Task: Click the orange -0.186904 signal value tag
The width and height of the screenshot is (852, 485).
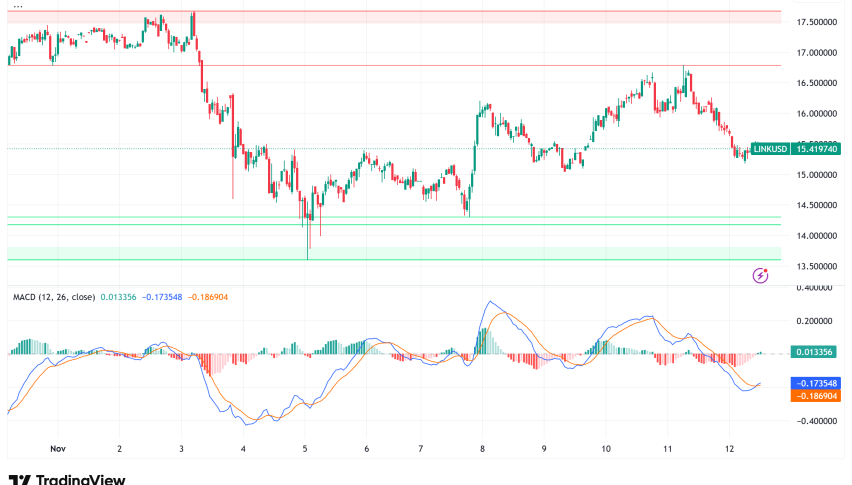Action: (x=816, y=396)
